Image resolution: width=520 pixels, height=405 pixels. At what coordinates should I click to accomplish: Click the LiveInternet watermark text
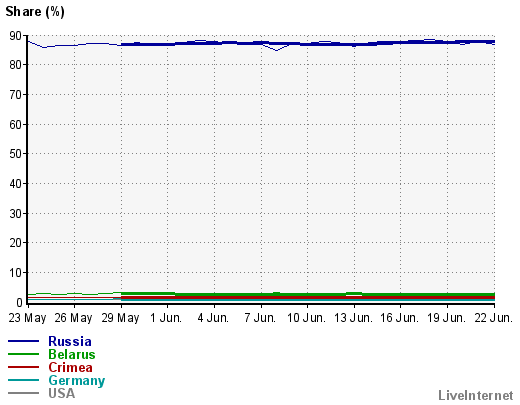[x=476, y=395]
